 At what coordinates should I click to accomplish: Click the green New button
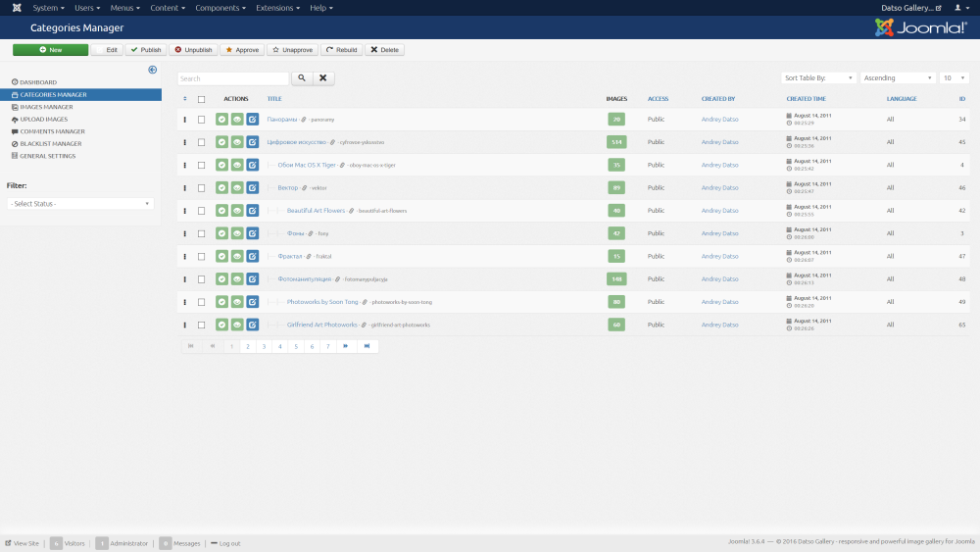pyautogui.click(x=50, y=50)
